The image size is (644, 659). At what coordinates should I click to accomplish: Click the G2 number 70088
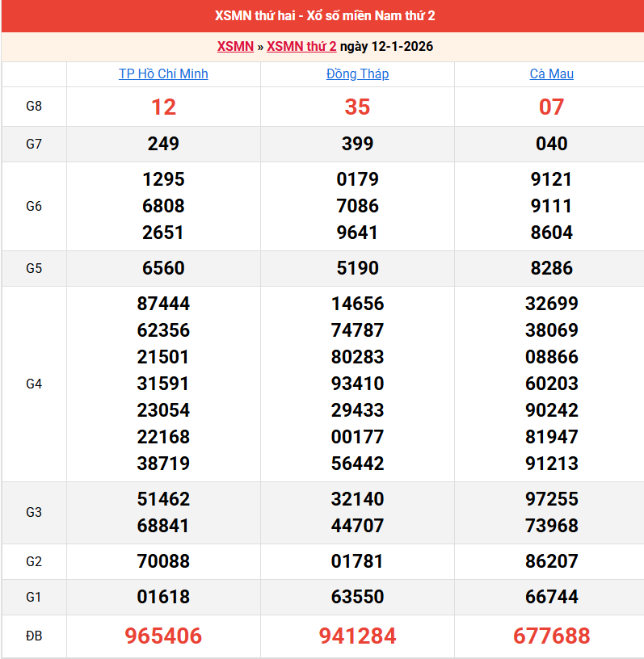[163, 561]
